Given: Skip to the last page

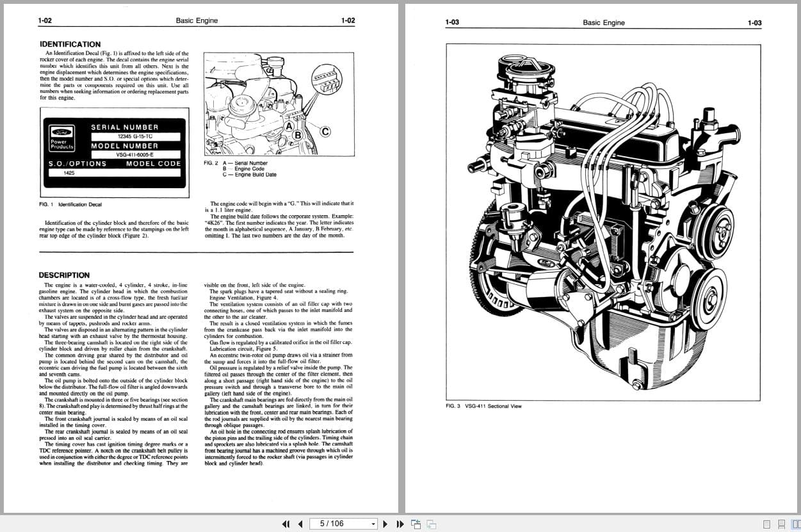Looking at the screenshot, I should pos(400,524).
